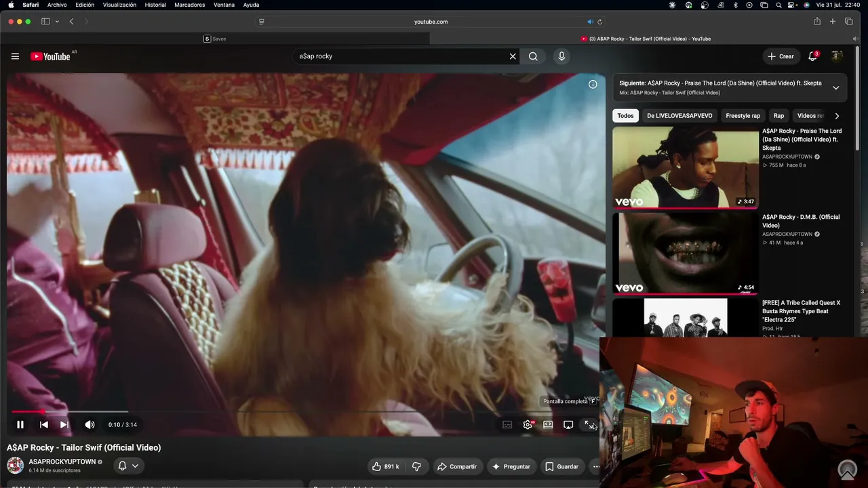
Task: Toggle subtitles on the player
Action: click(507, 425)
